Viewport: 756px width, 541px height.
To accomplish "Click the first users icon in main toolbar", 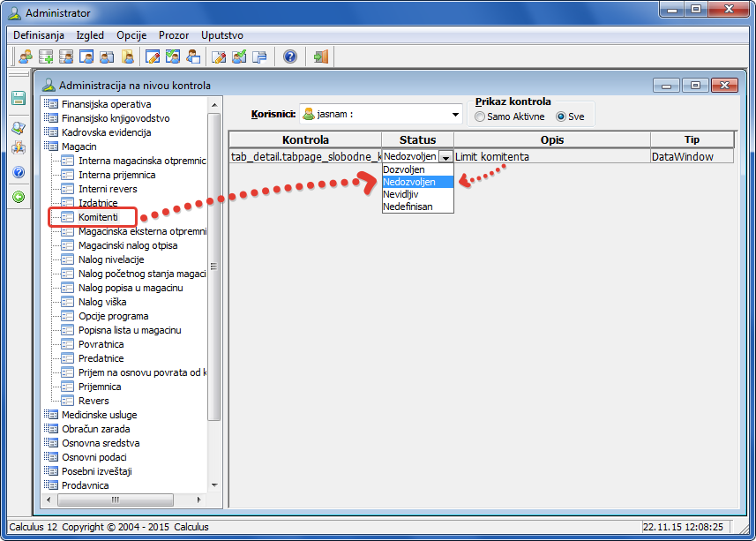I will pyautogui.click(x=26, y=57).
